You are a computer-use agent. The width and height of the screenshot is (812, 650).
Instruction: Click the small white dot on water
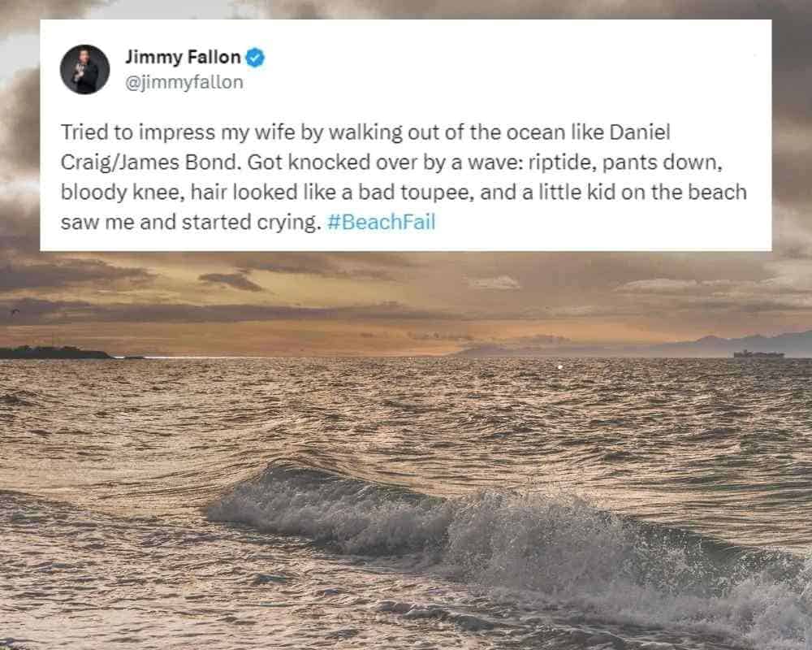tap(560, 367)
